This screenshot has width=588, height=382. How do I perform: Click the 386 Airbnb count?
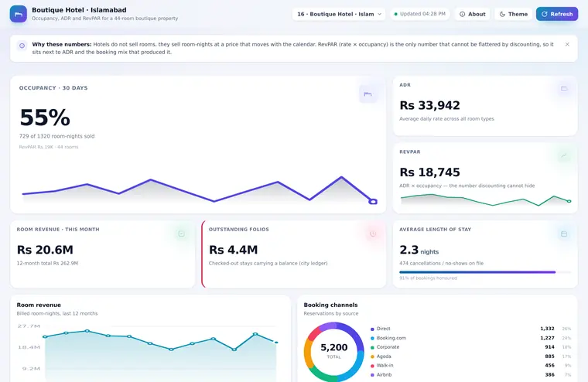point(549,375)
